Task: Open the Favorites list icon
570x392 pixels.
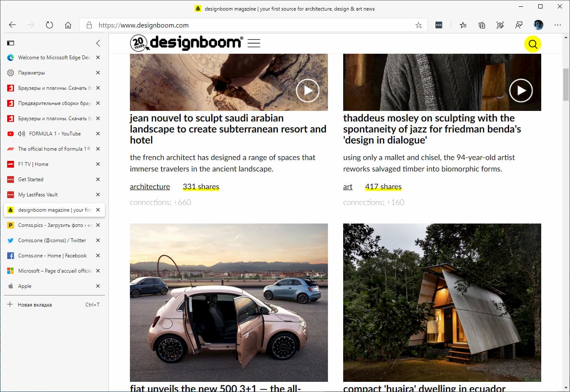Action: coord(463,25)
